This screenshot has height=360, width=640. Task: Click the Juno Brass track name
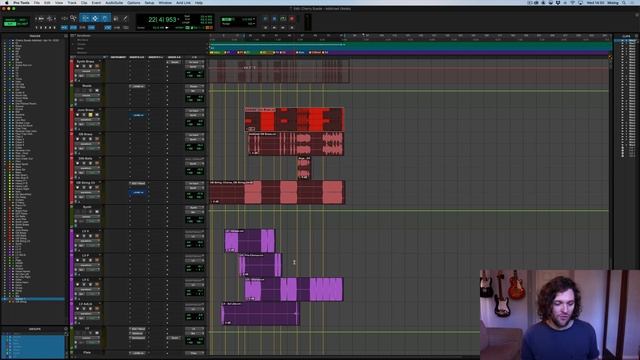(x=86, y=110)
